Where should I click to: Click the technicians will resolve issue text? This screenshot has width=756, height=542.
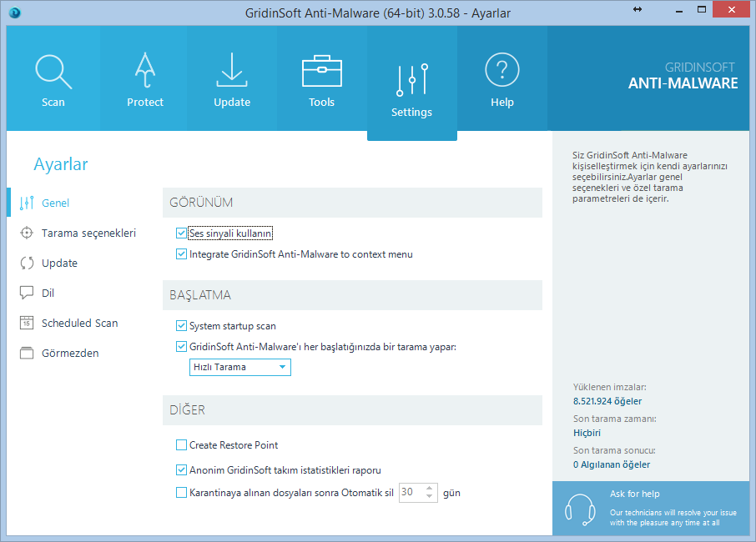(673, 518)
